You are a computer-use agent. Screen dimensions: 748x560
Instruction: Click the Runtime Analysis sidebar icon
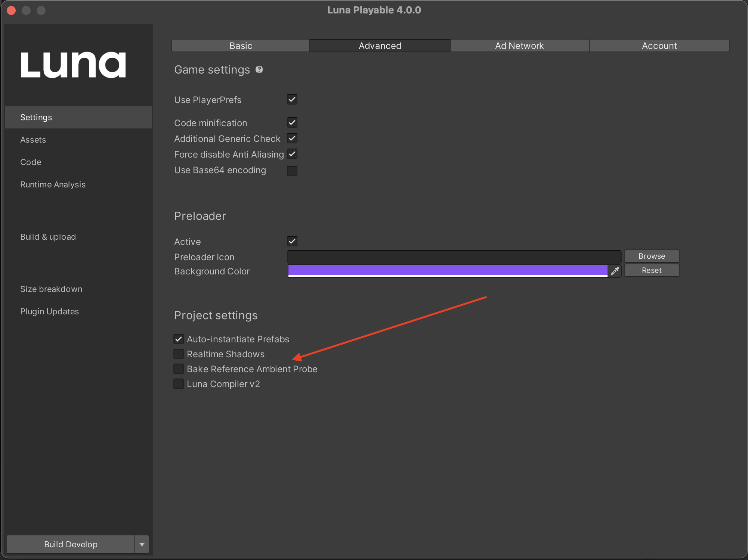point(52,185)
